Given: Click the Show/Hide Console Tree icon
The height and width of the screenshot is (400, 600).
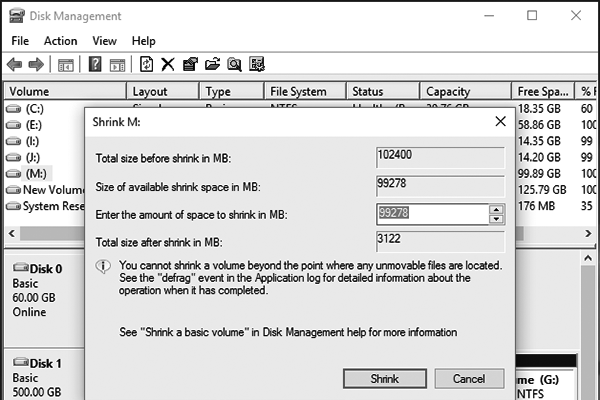Looking at the screenshot, I should click(x=66, y=65).
